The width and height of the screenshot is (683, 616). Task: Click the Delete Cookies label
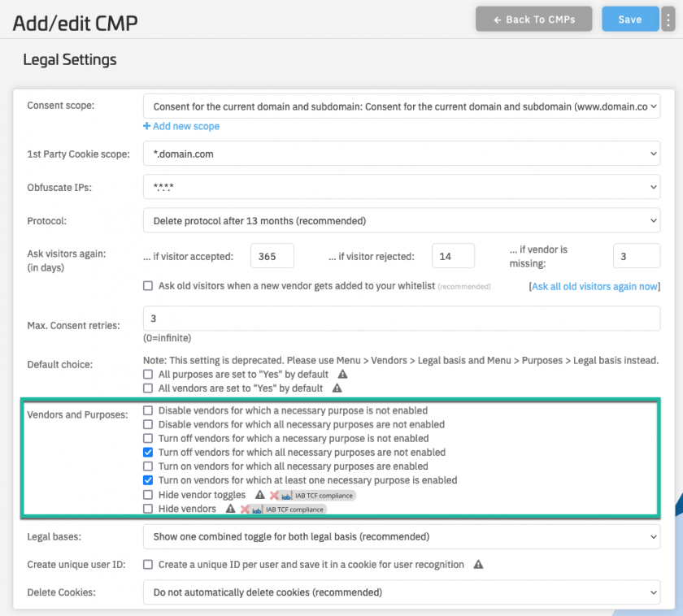[x=62, y=592]
